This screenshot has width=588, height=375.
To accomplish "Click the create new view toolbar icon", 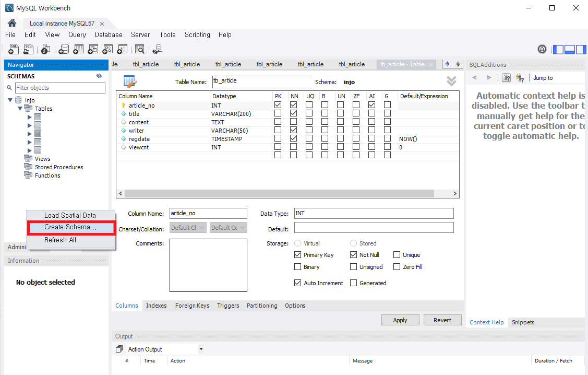I will [93, 49].
